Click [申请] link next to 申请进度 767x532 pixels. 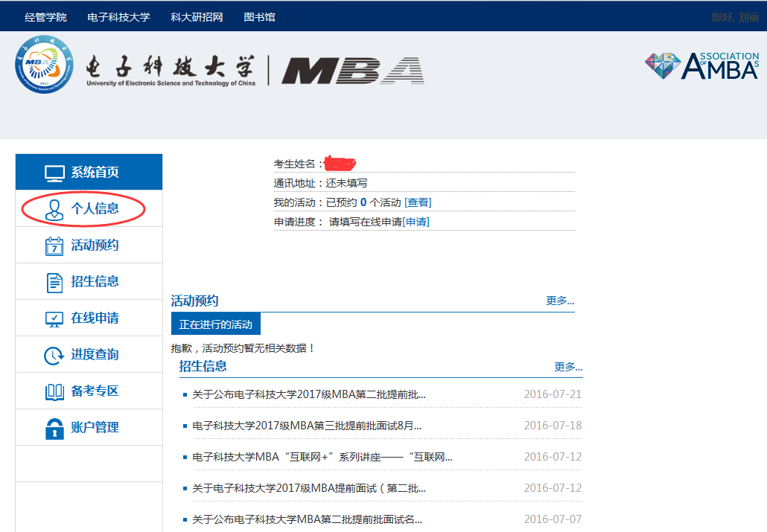point(416,222)
